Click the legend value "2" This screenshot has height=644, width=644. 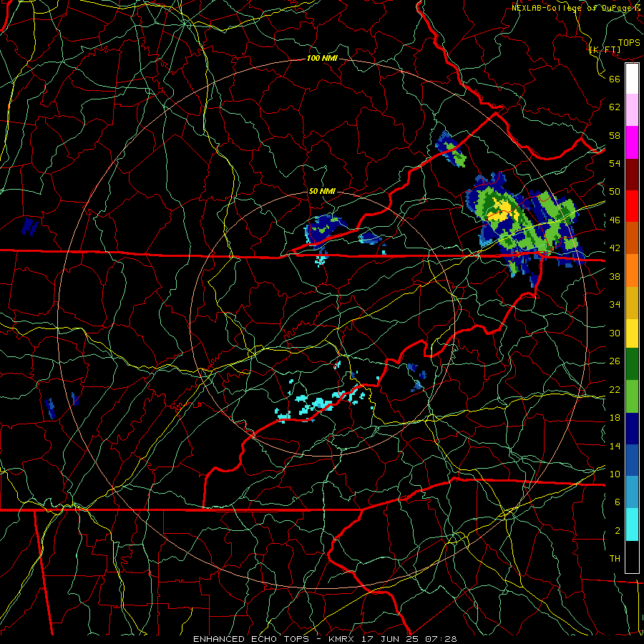(618, 531)
